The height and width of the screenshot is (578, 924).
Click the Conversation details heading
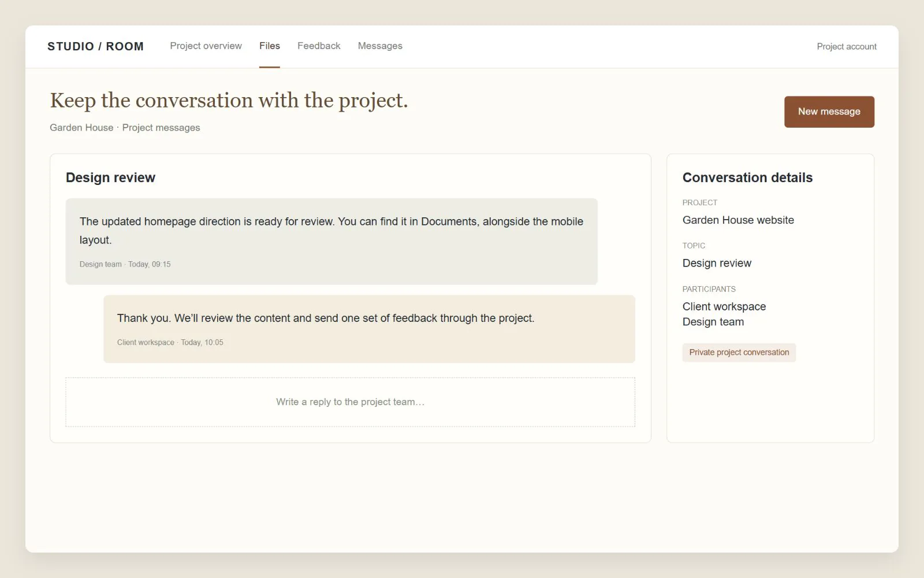pos(747,177)
